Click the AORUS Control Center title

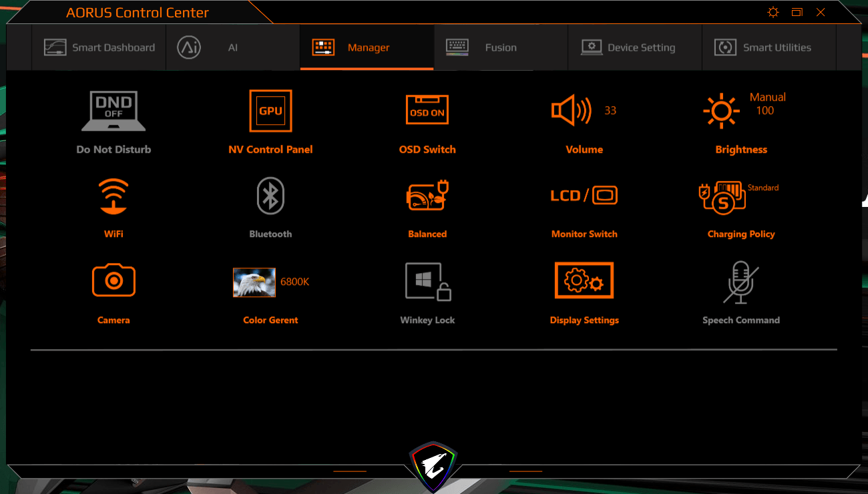[x=138, y=13]
